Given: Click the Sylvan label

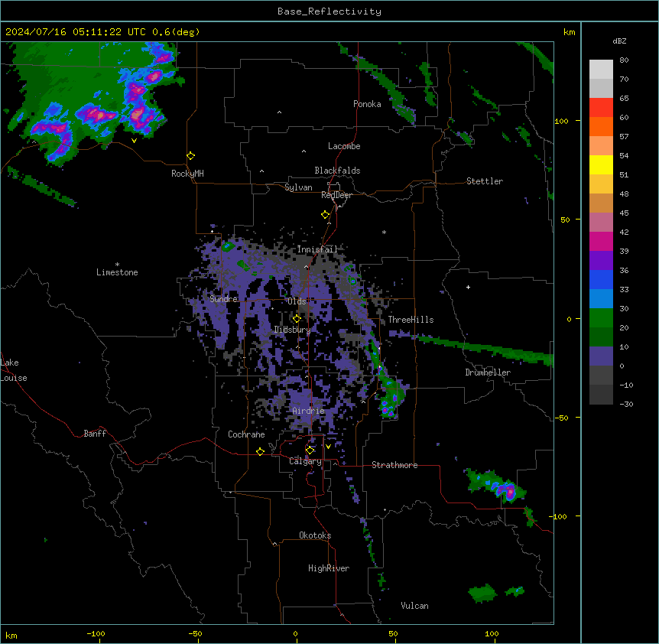Looking at the screenshot, I should point(298,187).
